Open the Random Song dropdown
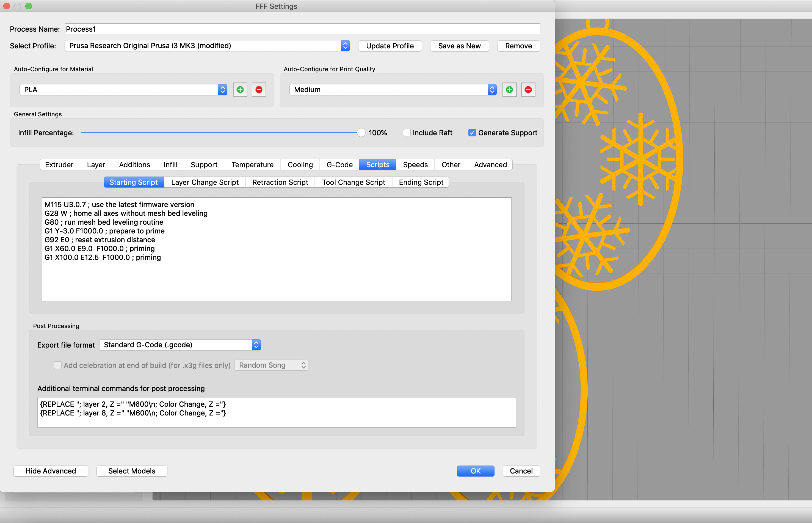The image size is (812, 523). click(271, 365)
